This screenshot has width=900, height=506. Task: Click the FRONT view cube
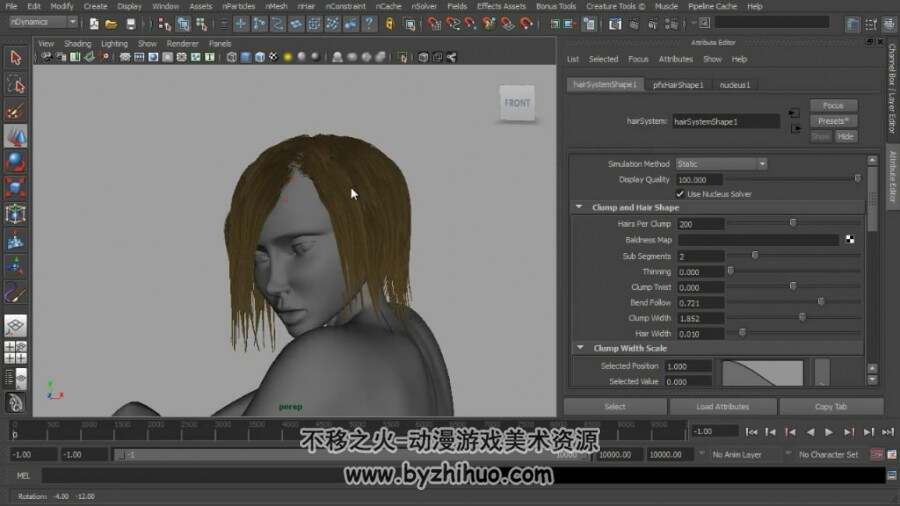click(x=517, y=103)
